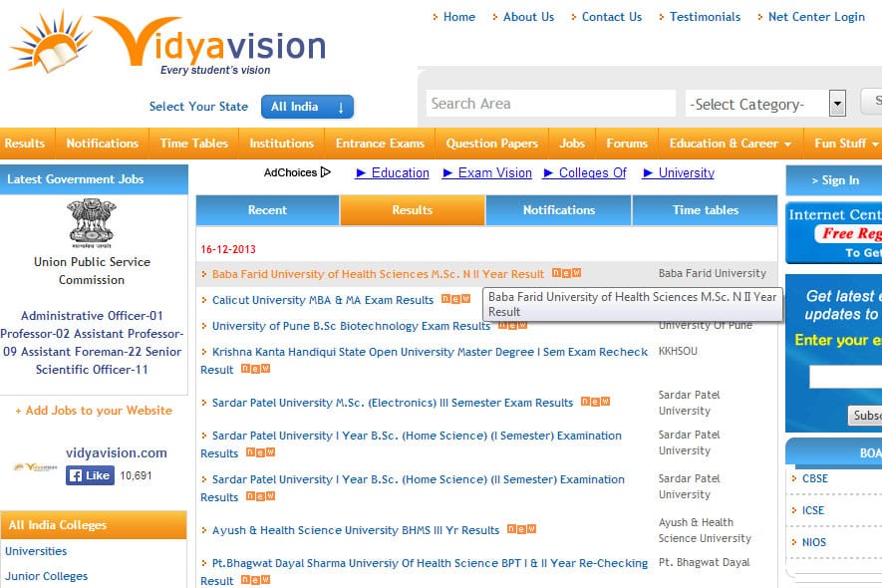Click the Facebook Like button
The width and height of the screenshot is (882, 588).
90,475
